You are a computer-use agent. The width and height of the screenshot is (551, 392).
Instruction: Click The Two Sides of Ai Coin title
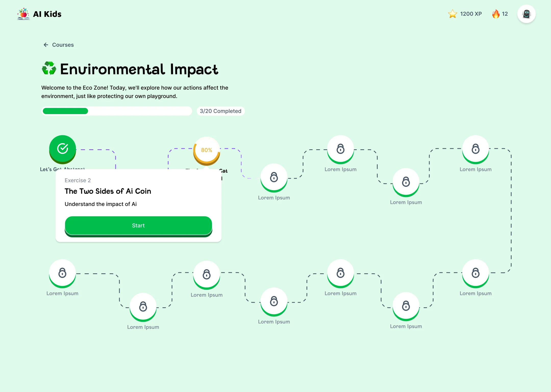point(108,191)
